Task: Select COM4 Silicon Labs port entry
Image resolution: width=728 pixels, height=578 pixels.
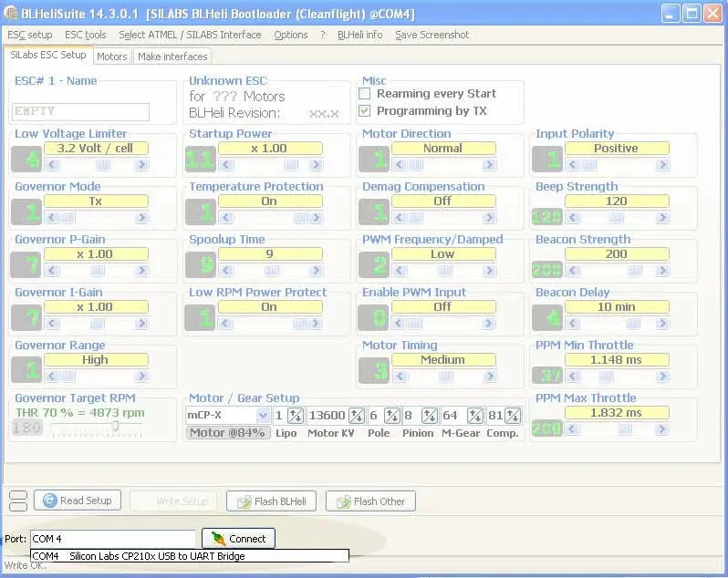Action: click(190, 556)
